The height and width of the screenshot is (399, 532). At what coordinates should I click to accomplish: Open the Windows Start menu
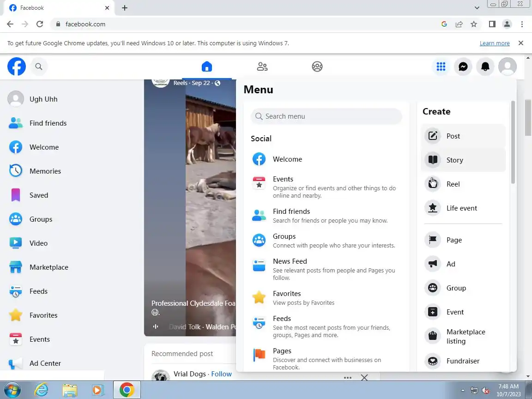(x=12, y=390)
